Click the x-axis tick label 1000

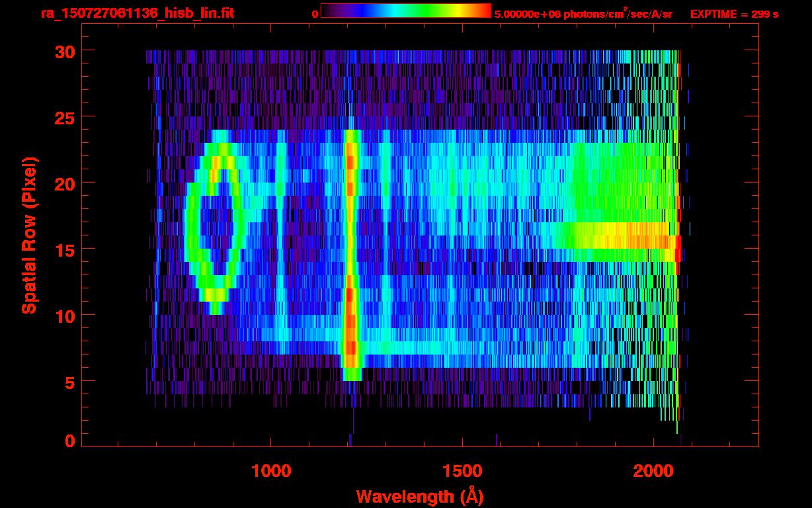tap(271, 470)
